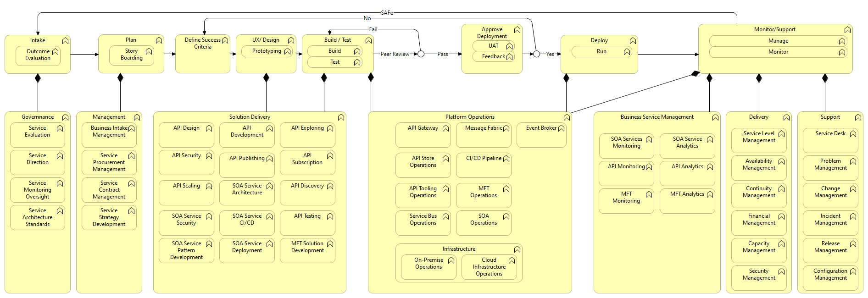
Task: Click the icon on the Feedback element
Action: coord(509,57)
